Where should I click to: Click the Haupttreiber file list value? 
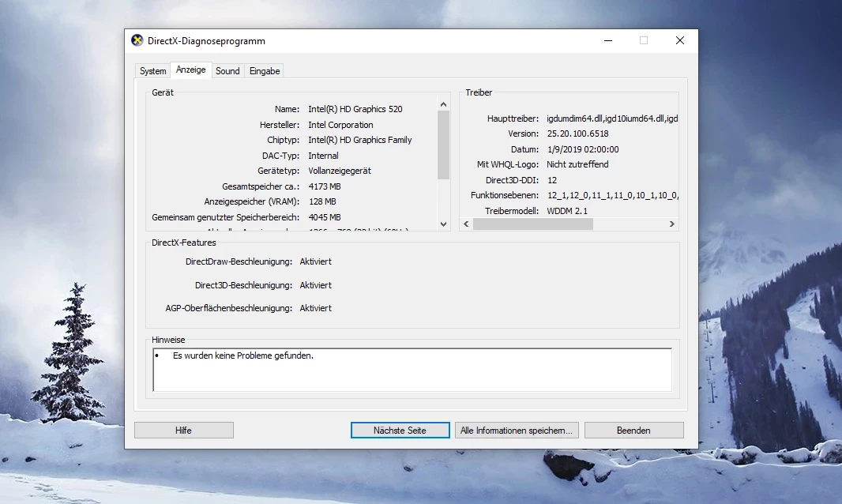click(612, 118)
